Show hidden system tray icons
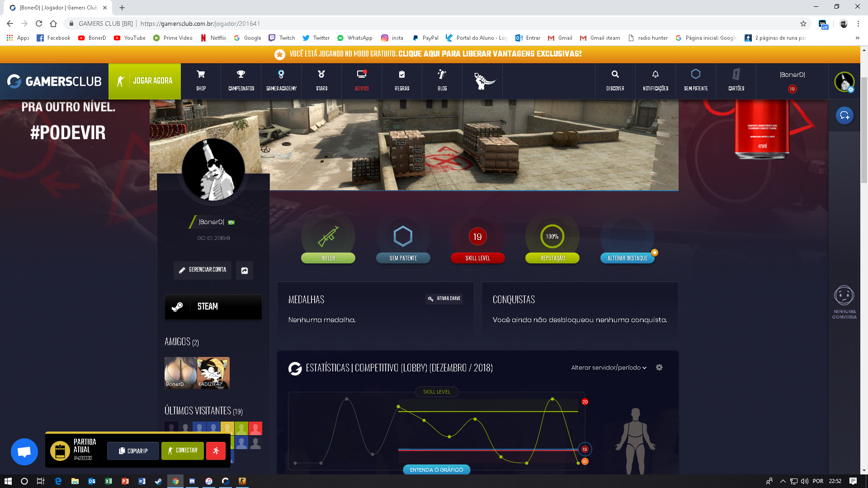Screen dimensions: 868x488 click(x=783, y=481)
